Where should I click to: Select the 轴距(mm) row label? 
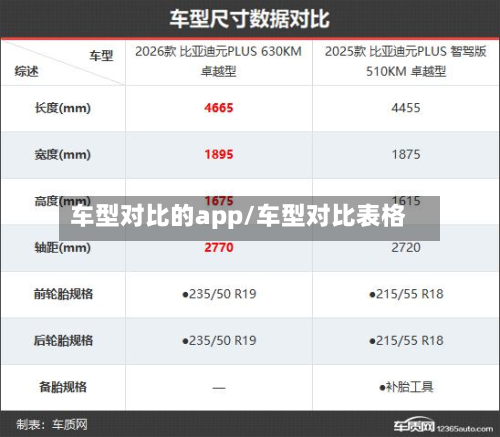(63, 248)
